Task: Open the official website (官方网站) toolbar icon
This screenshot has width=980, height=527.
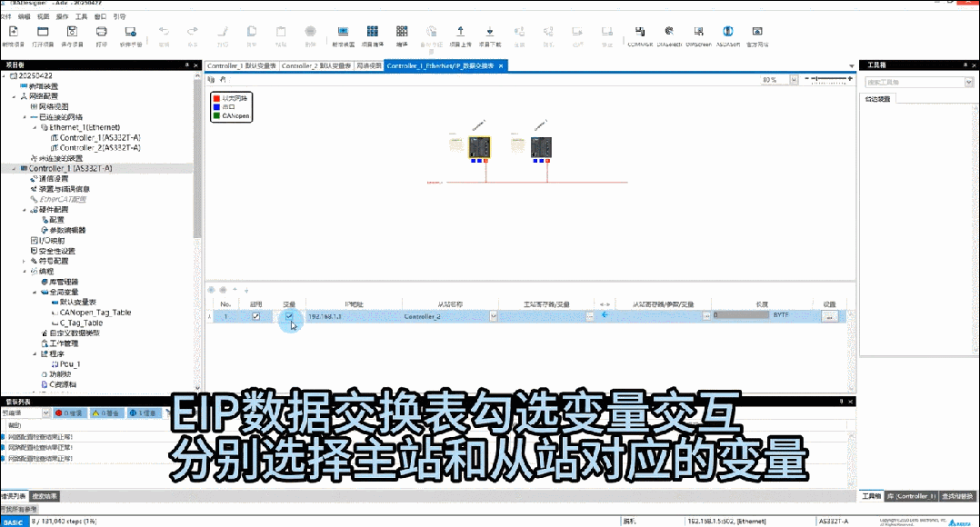Action: (757, 31)
